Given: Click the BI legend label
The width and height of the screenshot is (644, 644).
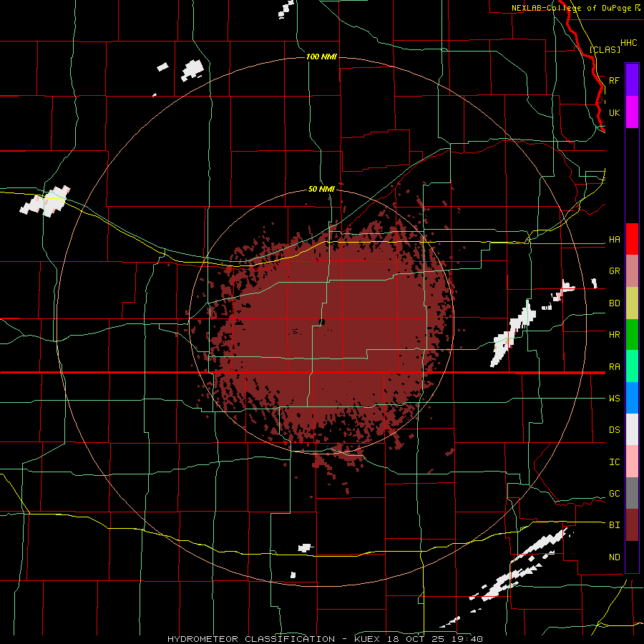Looking at the screenshot, I should coord(614,525).
